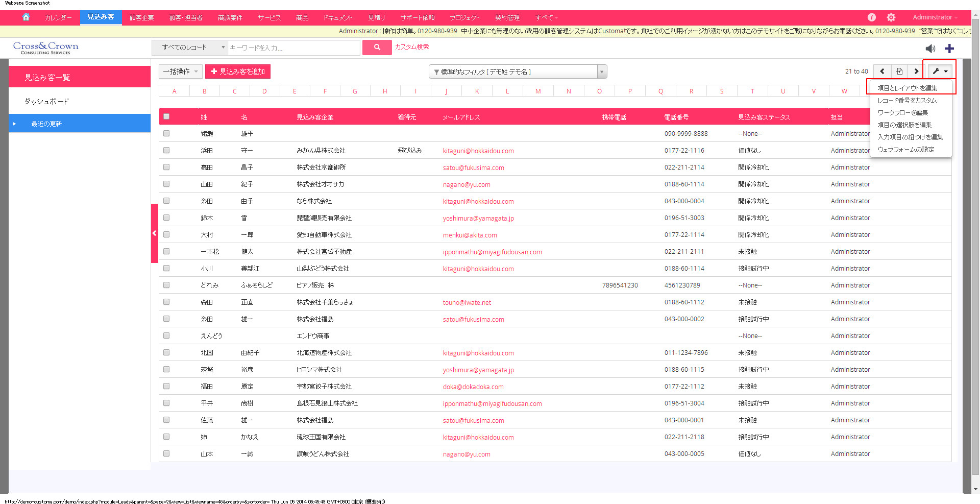Screen dimensions: 980x504
Task: Go to next page arrow
Action: 916,71
